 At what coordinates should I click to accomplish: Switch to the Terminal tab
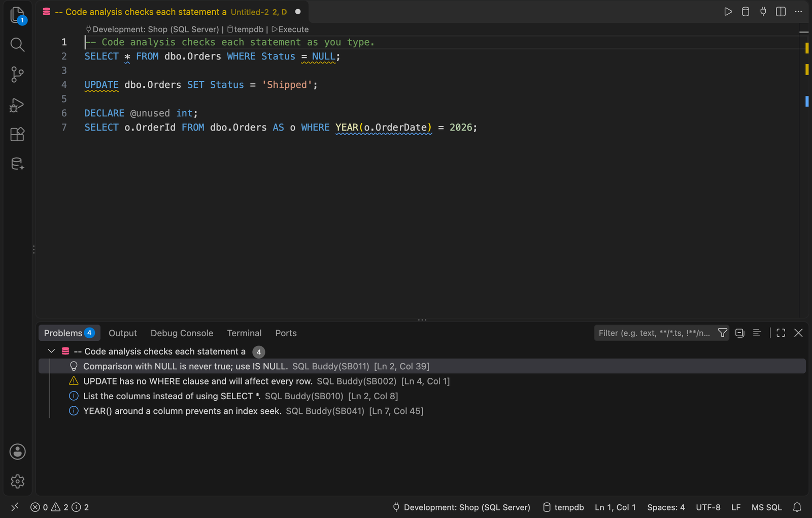[244, 333]
